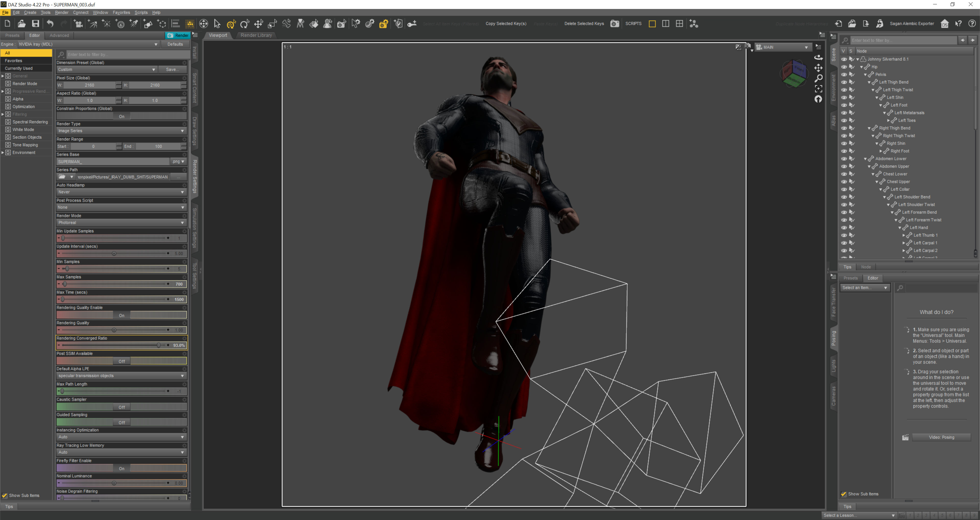Open the Select an Item dropdown
Screen dimensions: 980x520
[x=864, y=288]
